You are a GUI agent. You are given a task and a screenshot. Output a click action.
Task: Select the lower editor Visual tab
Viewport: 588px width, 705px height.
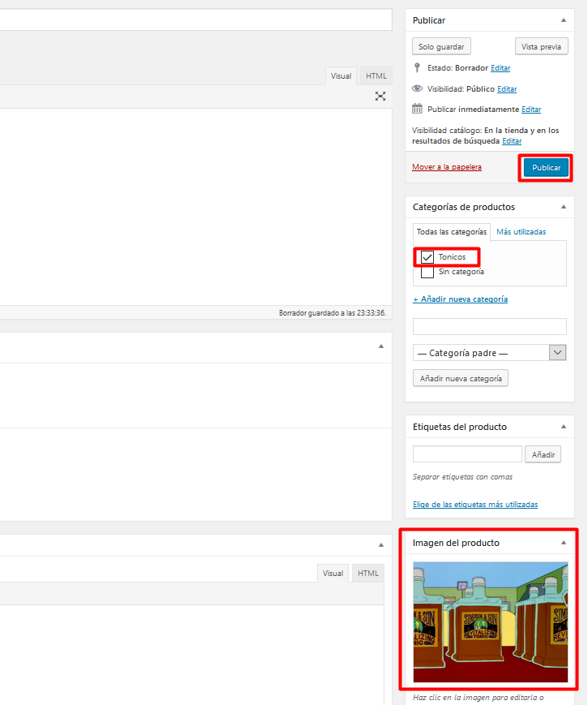point(333,574)
